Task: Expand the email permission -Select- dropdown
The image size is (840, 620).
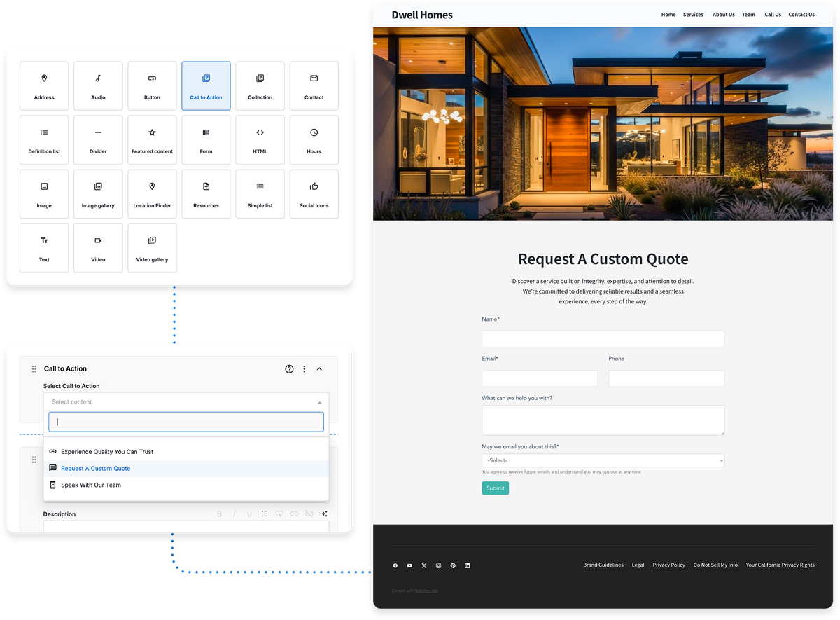Action: [x=603, y=460]
